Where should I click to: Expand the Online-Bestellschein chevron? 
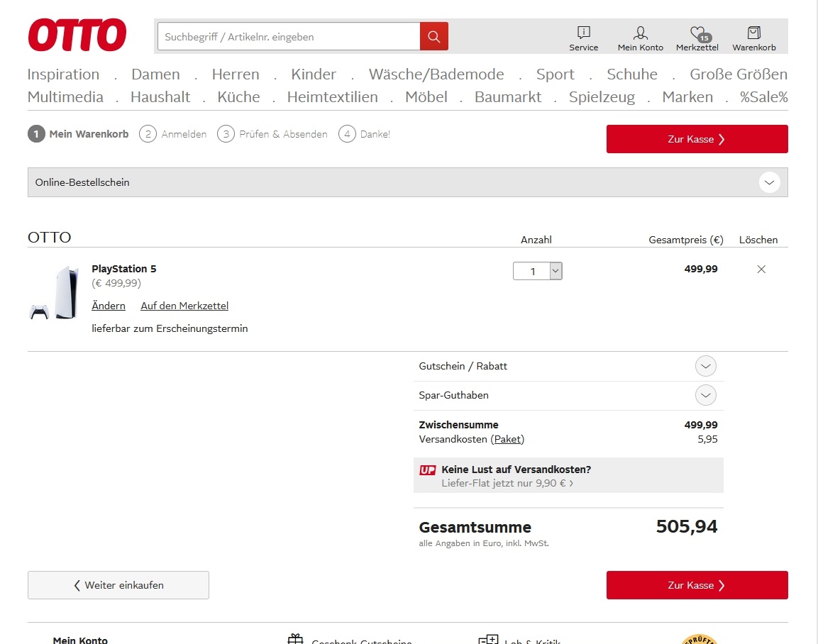pyautogui.click(x=769, y=182)
